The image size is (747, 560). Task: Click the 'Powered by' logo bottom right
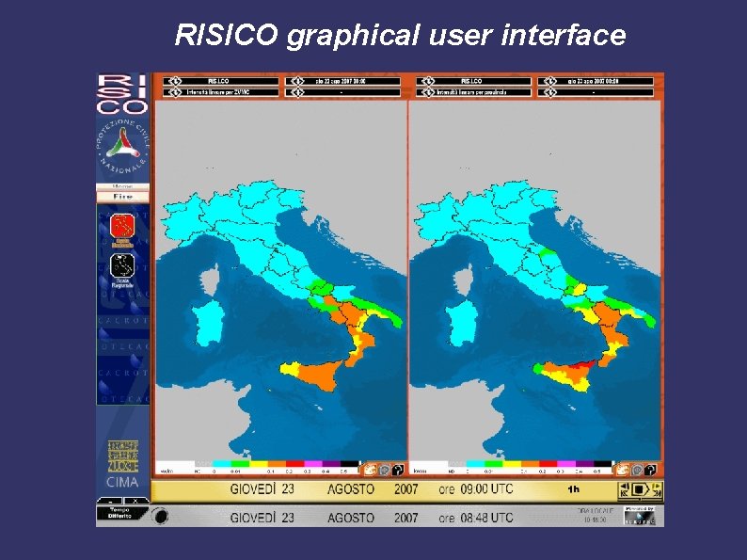pos(640,516)
